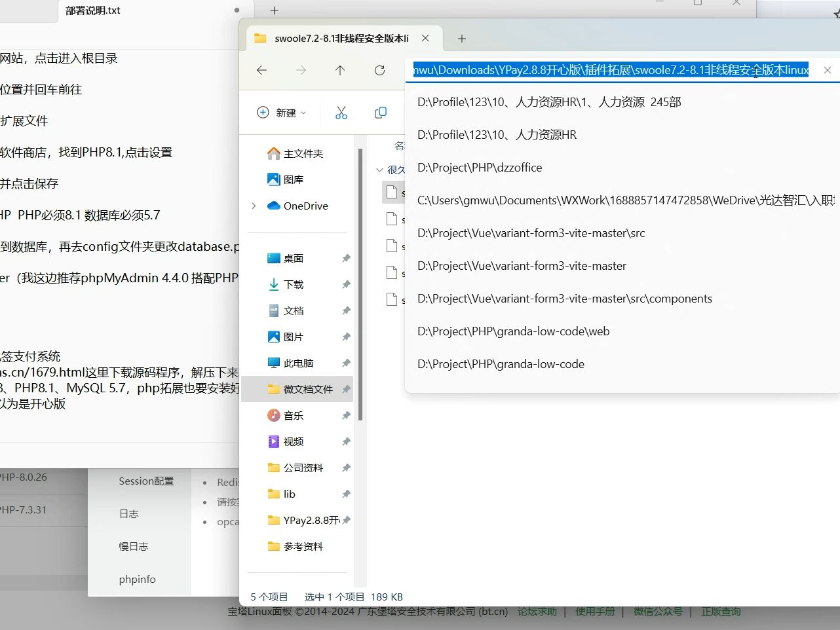This screenshot has height=630, width=840.
Task: Open the 正版查询 footer link
Action: coord(721,611)
